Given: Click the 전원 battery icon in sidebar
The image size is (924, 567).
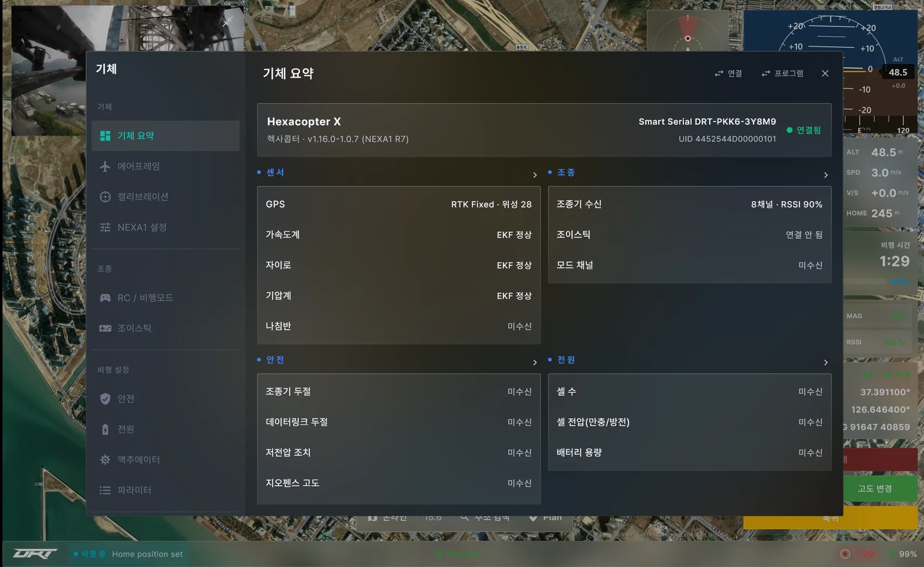Looking at the screenshot, I should point(105,429).
